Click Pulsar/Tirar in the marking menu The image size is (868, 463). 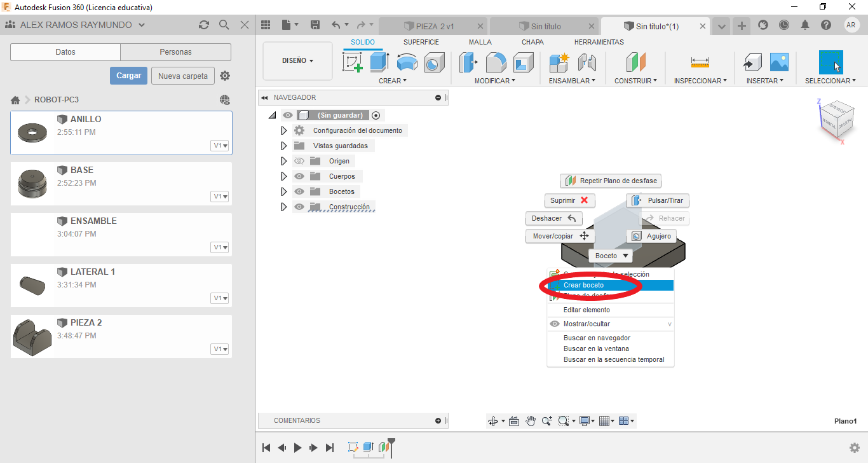658,200
